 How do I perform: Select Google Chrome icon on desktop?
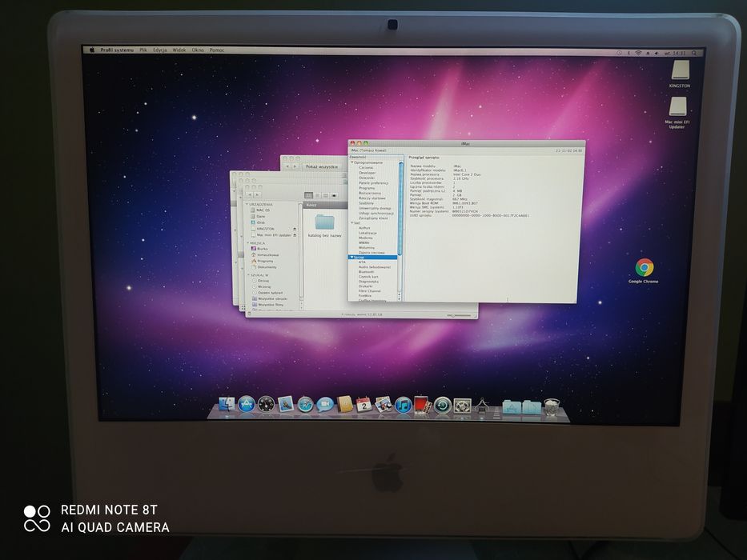[x=644, y=268]
